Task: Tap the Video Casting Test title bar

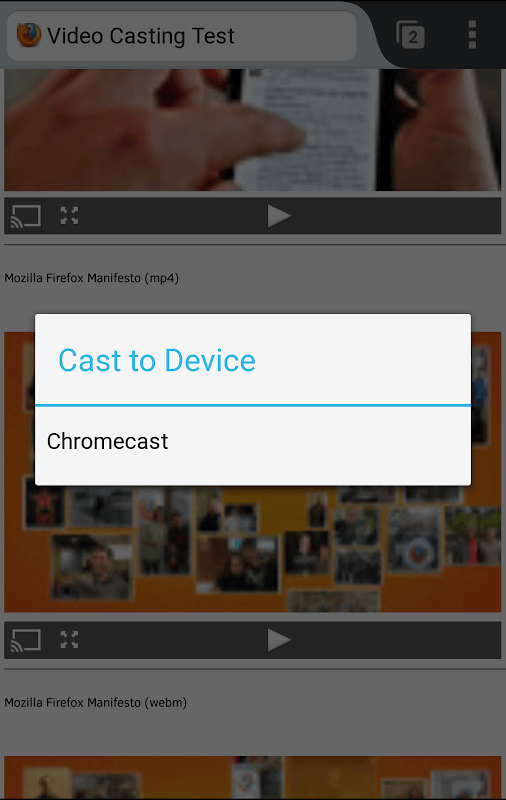Action: pos(182,36)
